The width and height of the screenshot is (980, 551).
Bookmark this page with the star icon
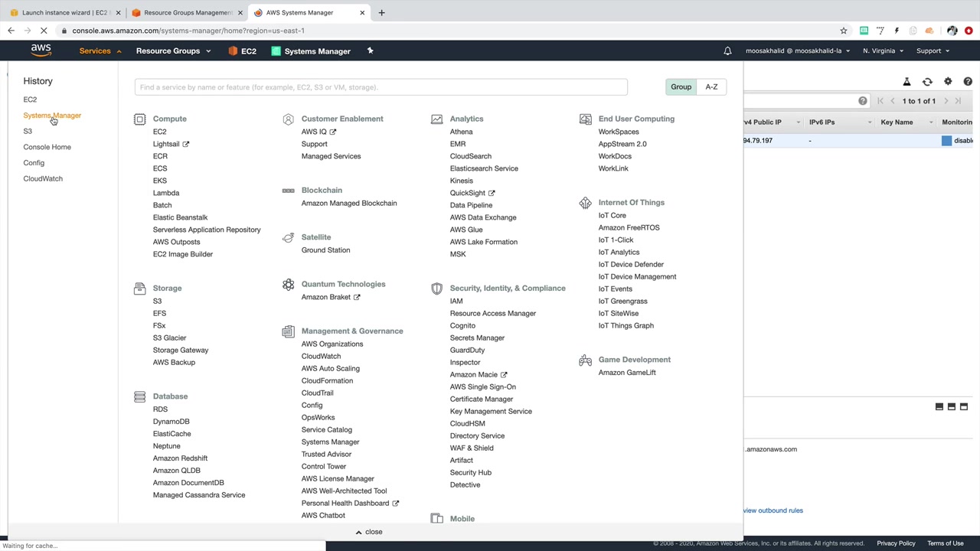(844, 31)
